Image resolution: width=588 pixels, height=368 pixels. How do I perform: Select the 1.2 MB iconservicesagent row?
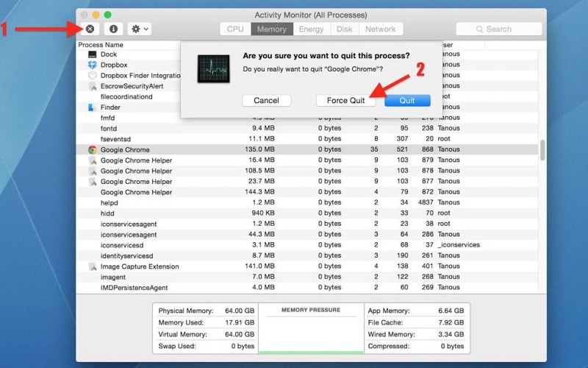[x=307, y=224]
